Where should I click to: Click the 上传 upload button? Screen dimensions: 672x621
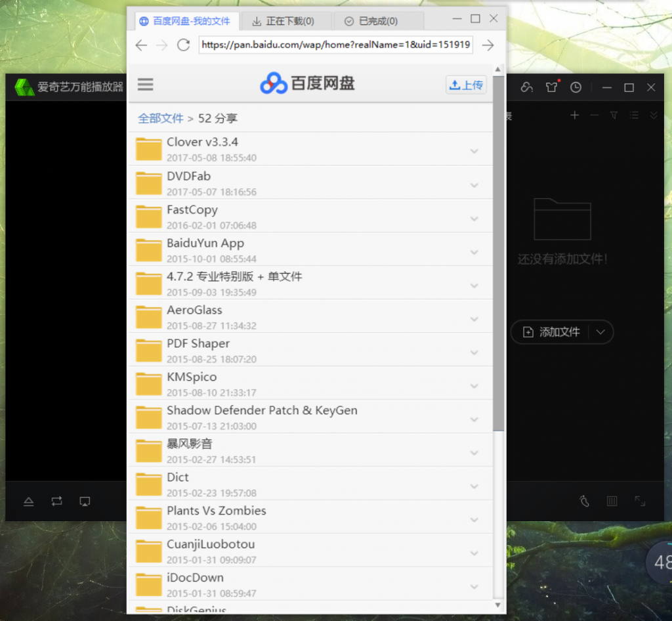click(467, 85)
